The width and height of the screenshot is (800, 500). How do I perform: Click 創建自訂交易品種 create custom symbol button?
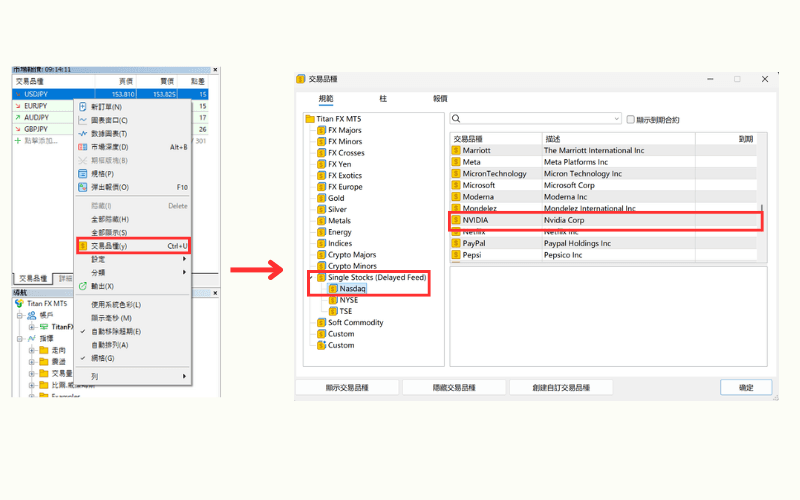point(561,388)
